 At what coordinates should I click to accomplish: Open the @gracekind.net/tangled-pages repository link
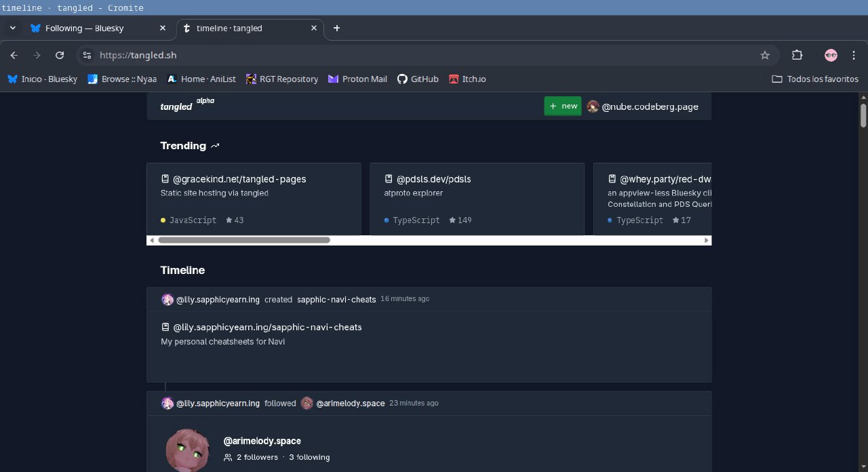tap(239, 179)
